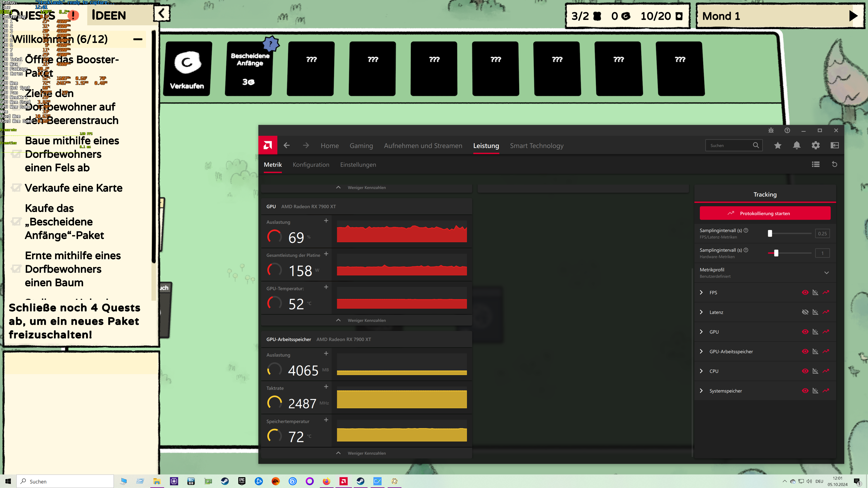
Task: Open notifications via the bell icon
Action: (797, 145)
